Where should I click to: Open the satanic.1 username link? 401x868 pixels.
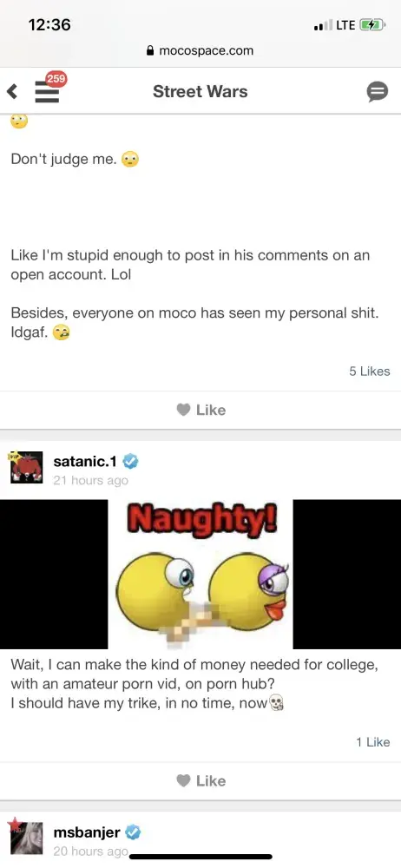click(85, 461)
